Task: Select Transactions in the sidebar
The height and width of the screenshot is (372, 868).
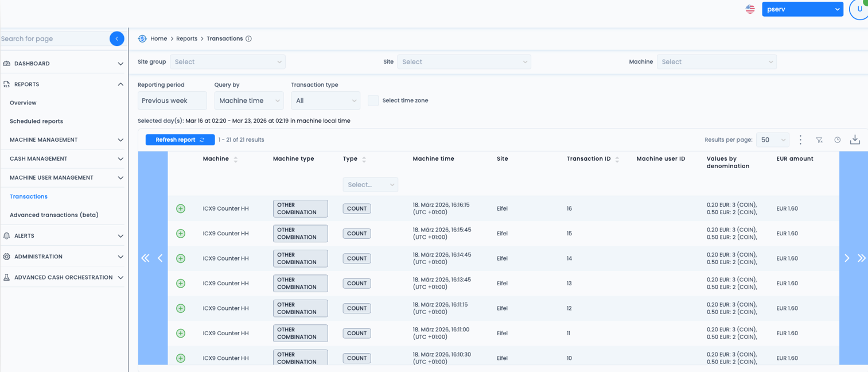Action: click(29, 196)
